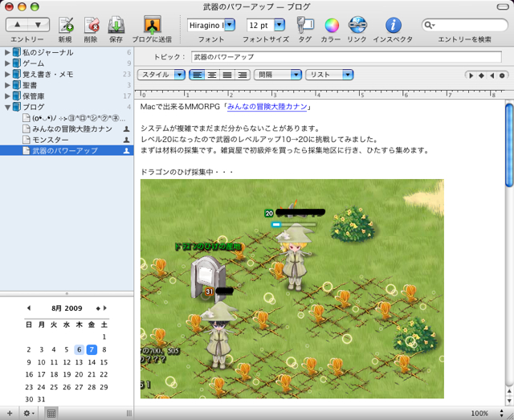This screenshot has height=420, width=514.
Task: Click the みんなの冒険大陸カナン hyperlink
Action: [267, 107]
